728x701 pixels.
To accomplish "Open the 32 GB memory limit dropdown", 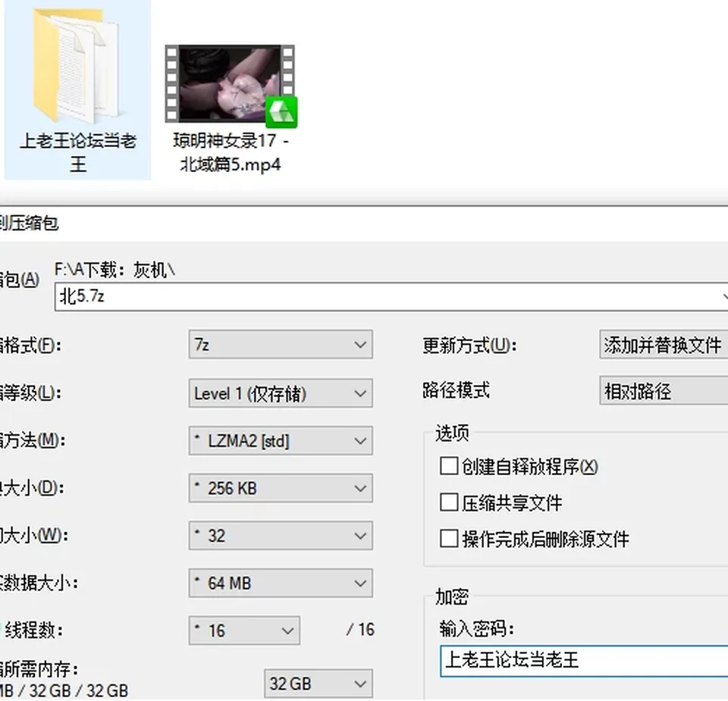I will click(318, 684).
